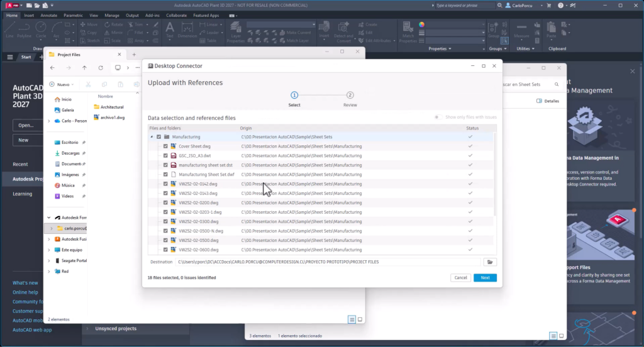
Task: Open AutoCAD web app link
Action: [x=32, y=330]
